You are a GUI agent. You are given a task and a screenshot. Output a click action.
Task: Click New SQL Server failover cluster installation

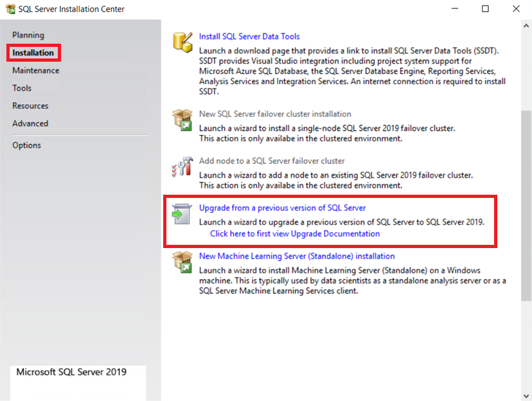pos(275,114)
